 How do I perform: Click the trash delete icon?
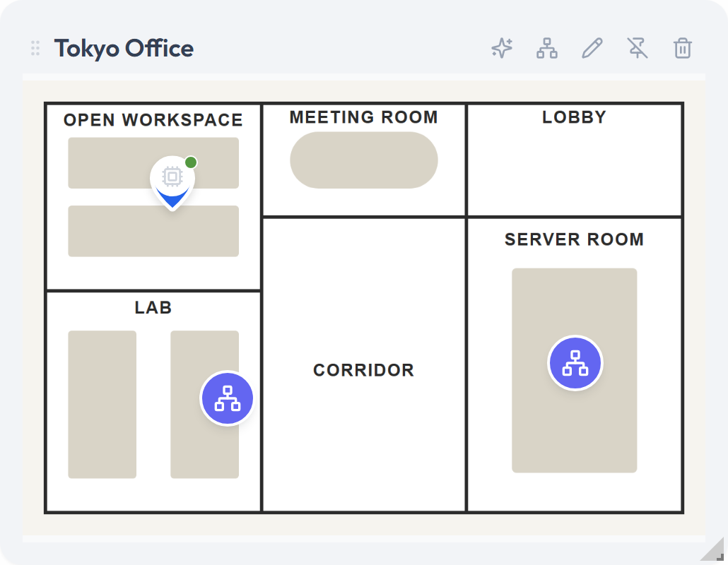(683, 48)
